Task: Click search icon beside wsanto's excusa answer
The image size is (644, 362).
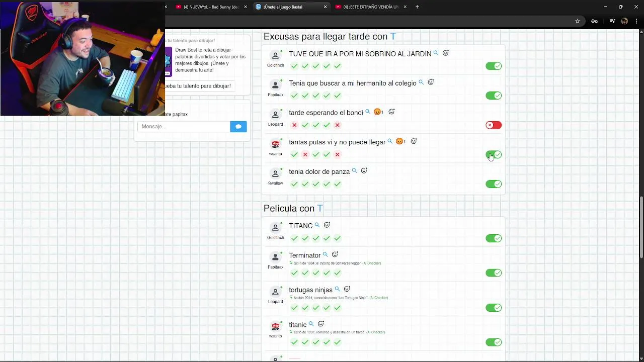Action: coord(390,141)
